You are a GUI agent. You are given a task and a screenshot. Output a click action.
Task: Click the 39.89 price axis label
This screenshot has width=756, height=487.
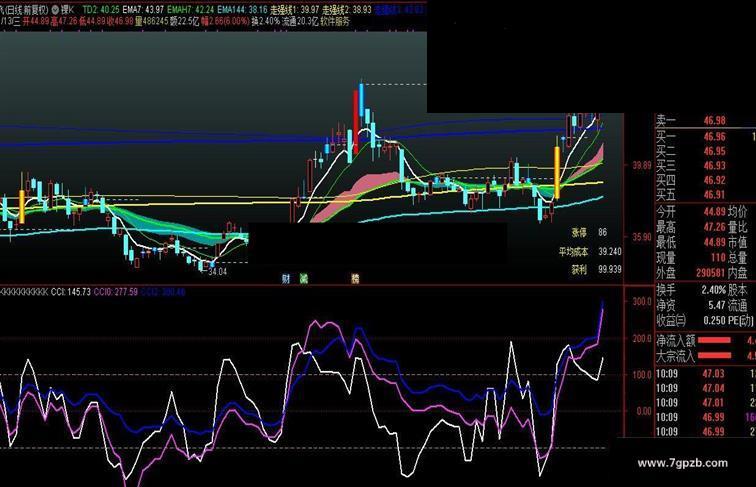[x=642, y=165]
